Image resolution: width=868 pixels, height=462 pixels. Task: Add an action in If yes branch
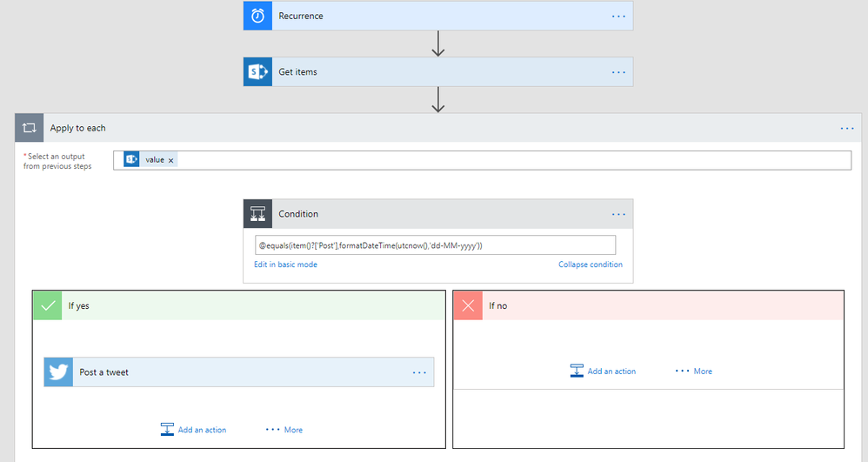point(194,430)
